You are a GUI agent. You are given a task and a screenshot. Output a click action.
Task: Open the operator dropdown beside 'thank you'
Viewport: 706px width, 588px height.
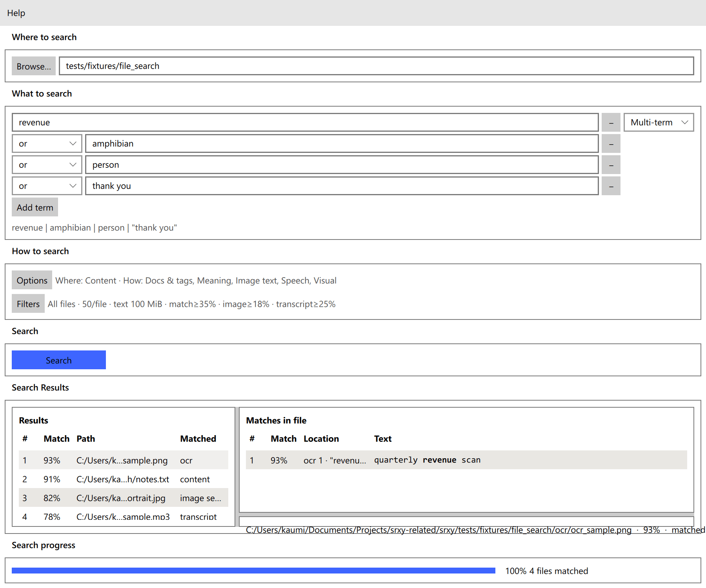click(x=47, y=186)
